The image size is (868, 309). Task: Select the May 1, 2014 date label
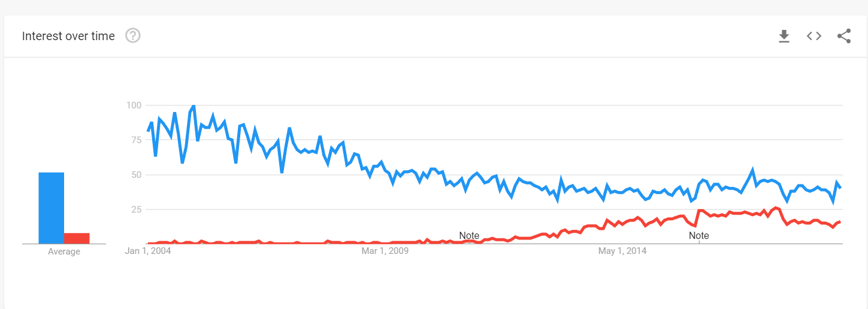(622, 250)
